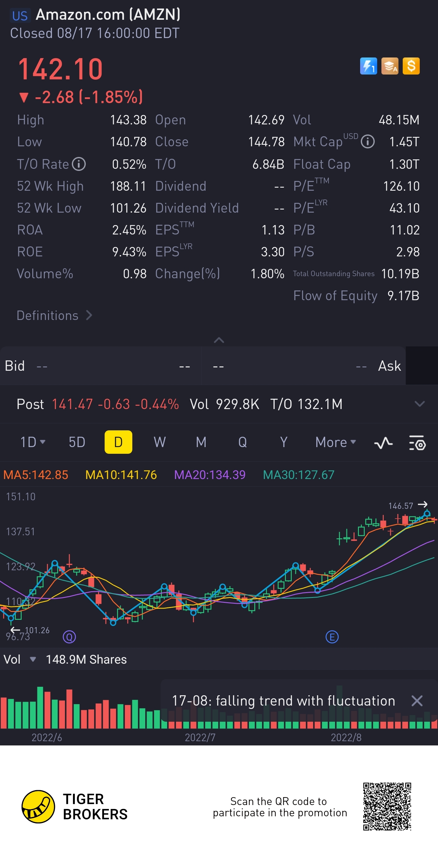Tap the ROE value 9.43%
This screenshot has height=868, width=438.
click(x=129, y=252)
